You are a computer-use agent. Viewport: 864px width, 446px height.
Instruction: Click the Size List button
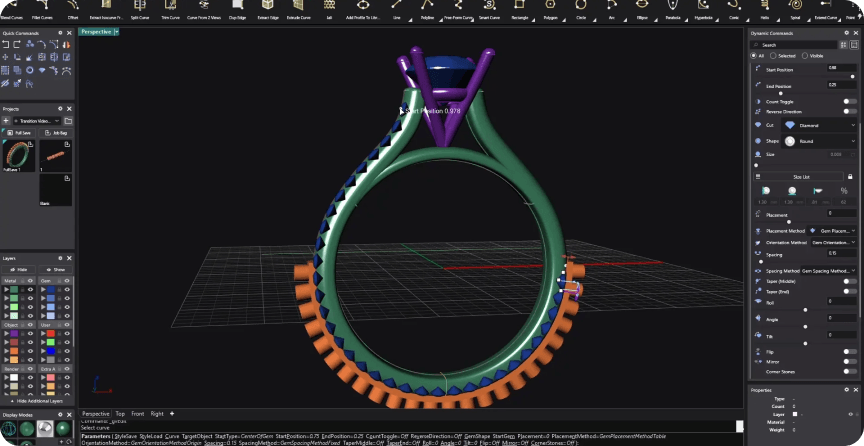801,176
